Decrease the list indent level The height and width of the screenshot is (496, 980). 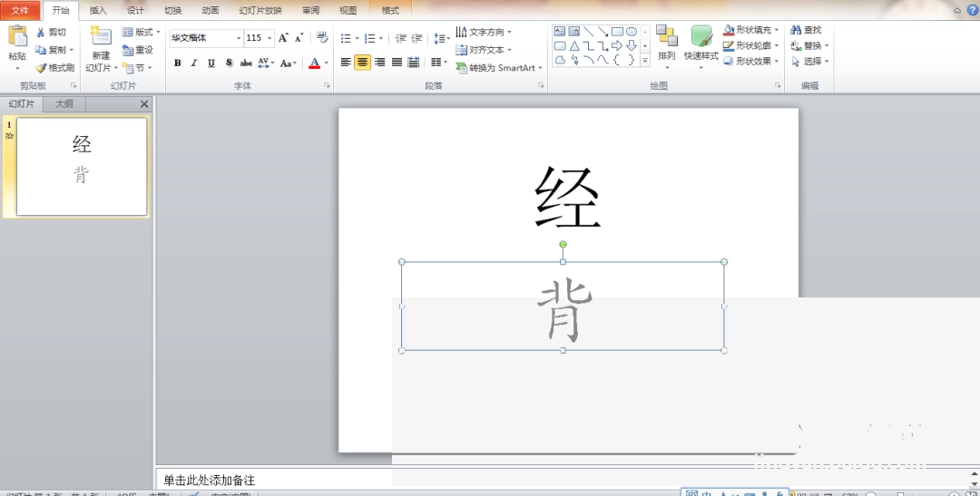tap(401, 38)
